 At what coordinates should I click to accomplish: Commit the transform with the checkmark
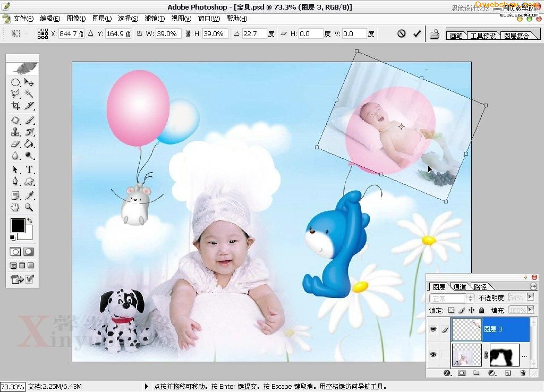[x=417, y=33]
